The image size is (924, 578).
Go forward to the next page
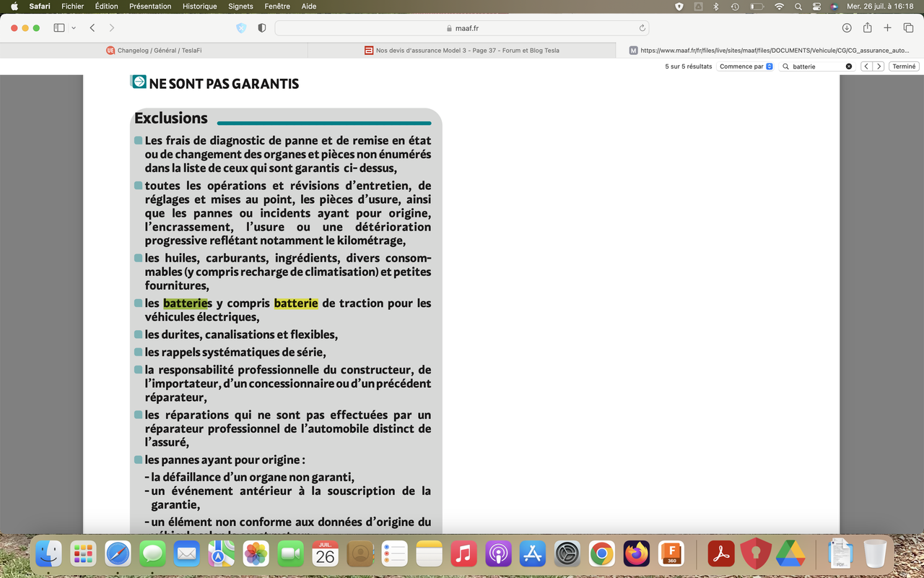(x=111, y=27)
